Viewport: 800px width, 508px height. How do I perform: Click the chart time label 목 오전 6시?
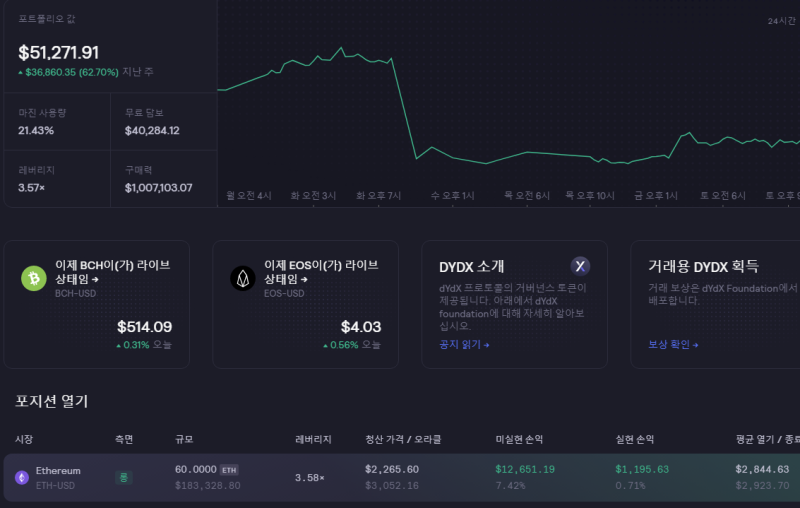(x=527, y=196)
